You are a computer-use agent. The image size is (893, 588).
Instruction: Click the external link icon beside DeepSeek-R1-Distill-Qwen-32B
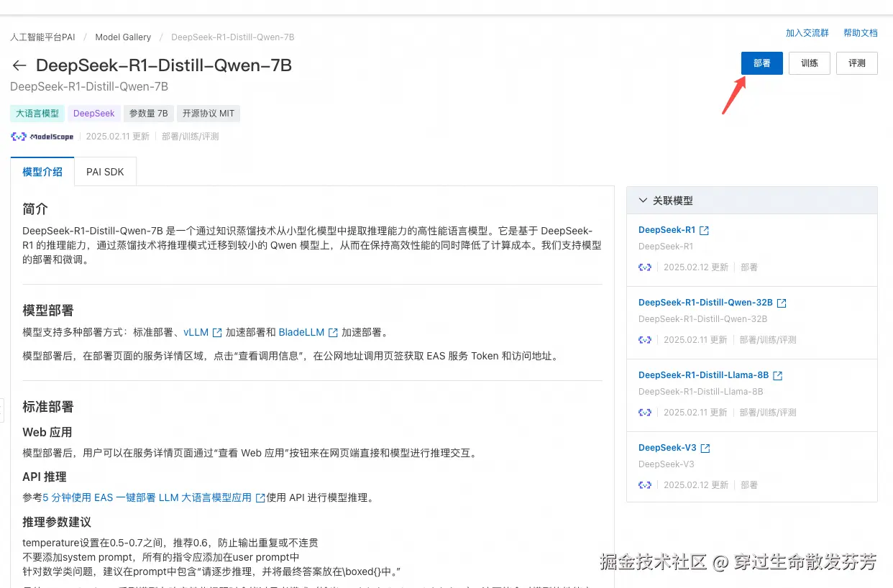pyautogui.click(x=782, y=303)
